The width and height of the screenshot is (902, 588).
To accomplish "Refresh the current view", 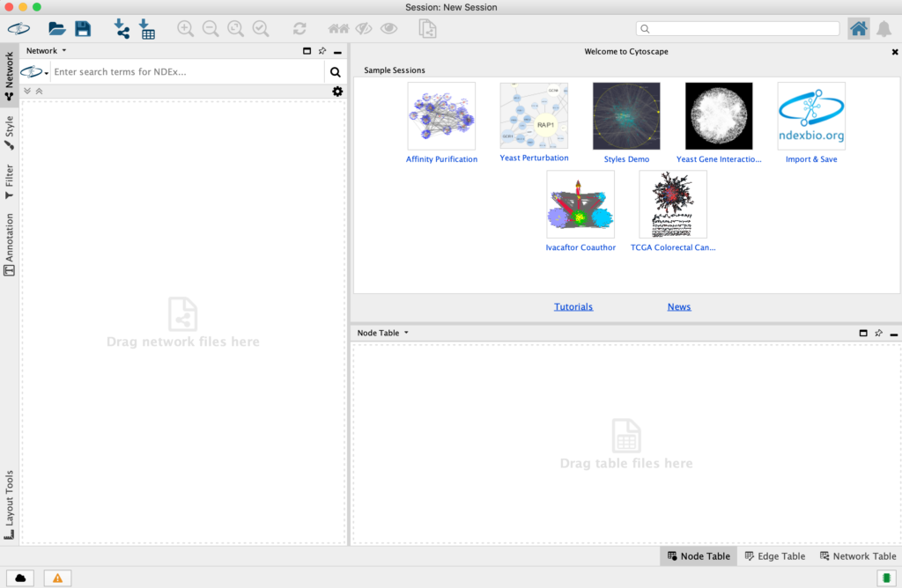I will [x=299, y=29].
